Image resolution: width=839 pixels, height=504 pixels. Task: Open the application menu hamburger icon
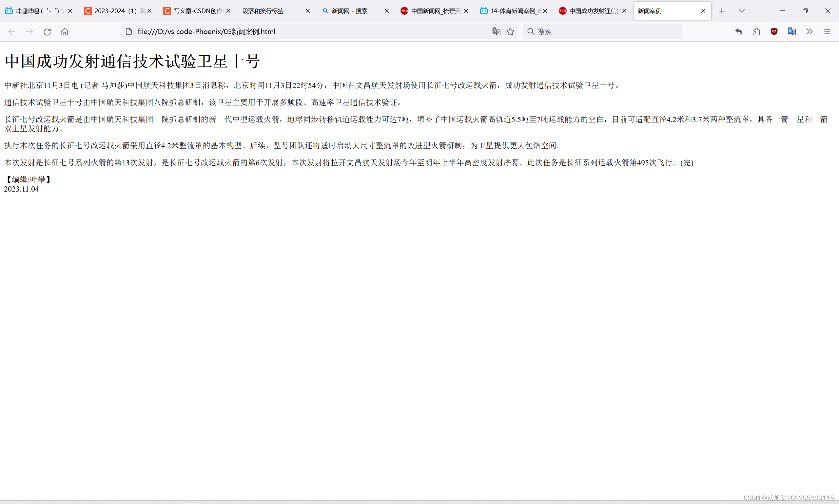[827, 31]
